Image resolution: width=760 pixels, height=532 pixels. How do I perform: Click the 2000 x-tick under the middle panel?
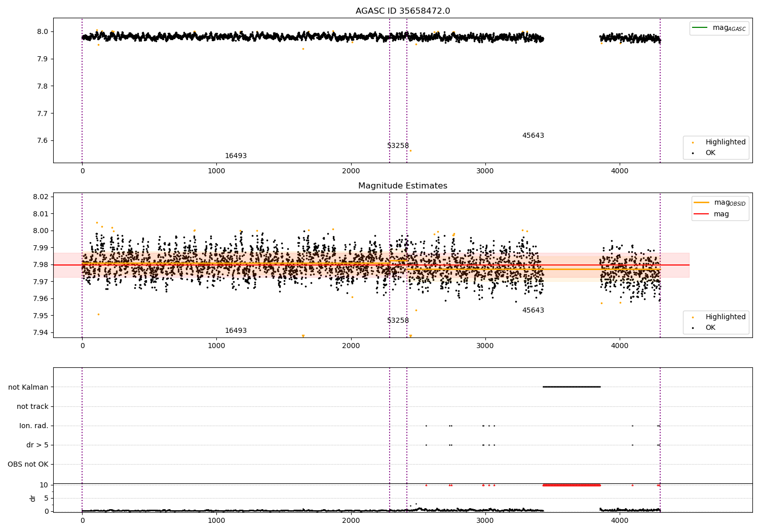coord(351,346)
